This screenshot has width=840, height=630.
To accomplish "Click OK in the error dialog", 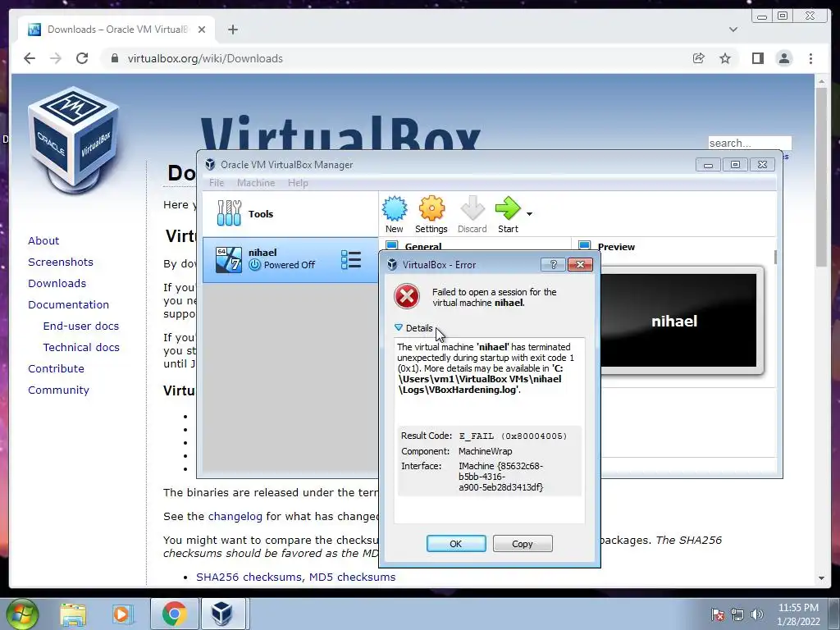I will pyautogui.click(x=456, y=543).
